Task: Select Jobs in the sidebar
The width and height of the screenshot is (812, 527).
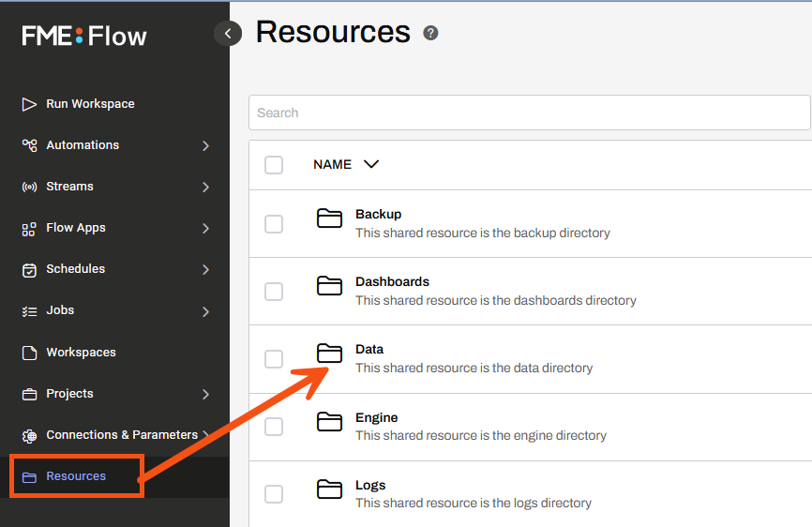Action: tap(60, 310)
